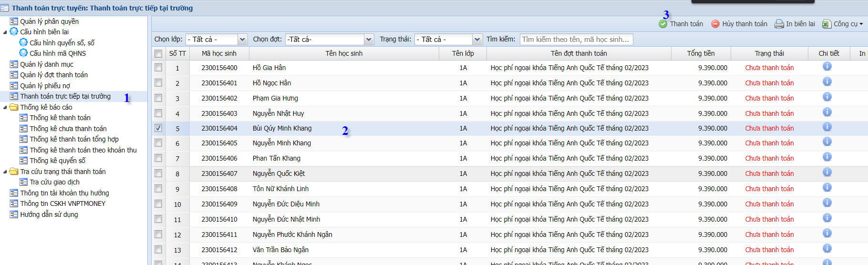Collapse the Thống kê báo cáo folder
This screenshot has width=868, height=265.
coord(5,107)
